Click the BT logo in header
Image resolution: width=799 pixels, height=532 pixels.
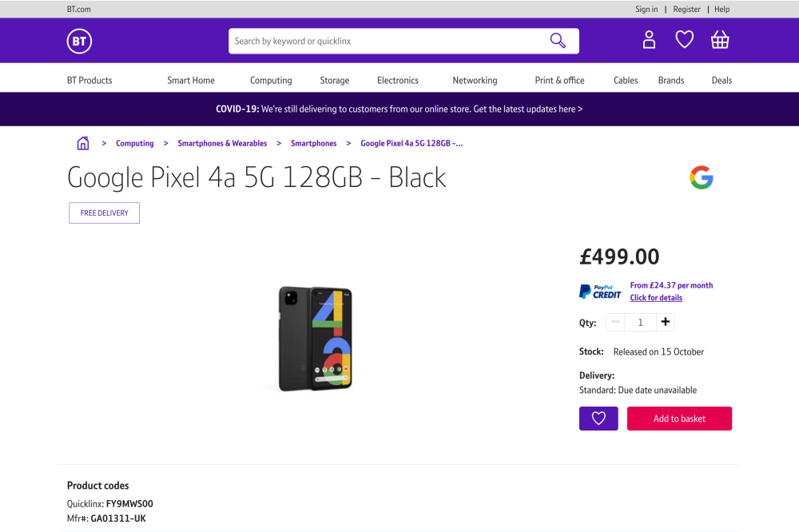coord(79,41)
